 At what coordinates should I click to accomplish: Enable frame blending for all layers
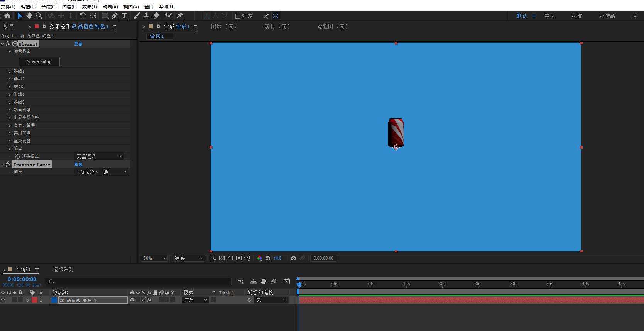point(264,282)
